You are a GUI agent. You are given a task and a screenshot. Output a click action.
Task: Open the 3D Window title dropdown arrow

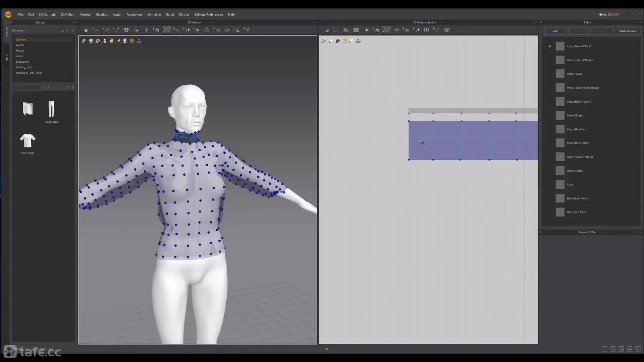tap(213, 22)
